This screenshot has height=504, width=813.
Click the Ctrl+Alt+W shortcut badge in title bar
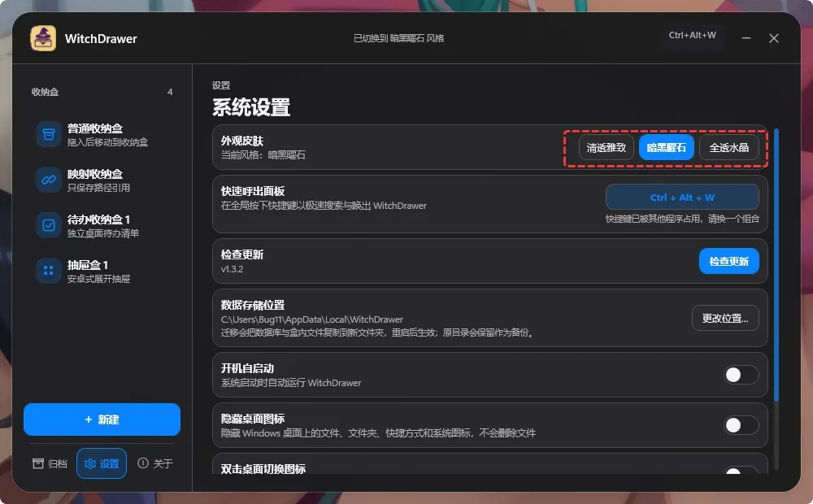point(692,35)
